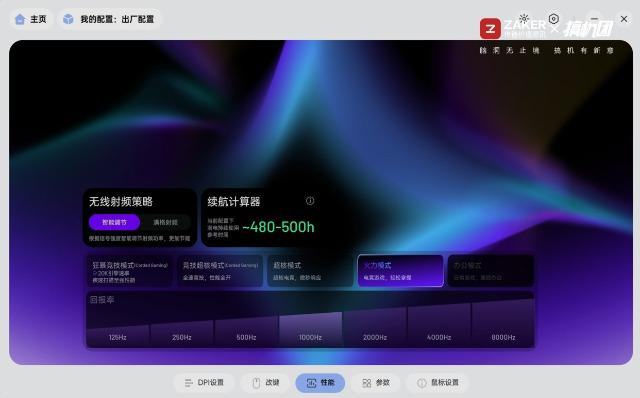
Task: Switch to the 性能 tab
Action: pyautogui.click(x=320, y=383)
